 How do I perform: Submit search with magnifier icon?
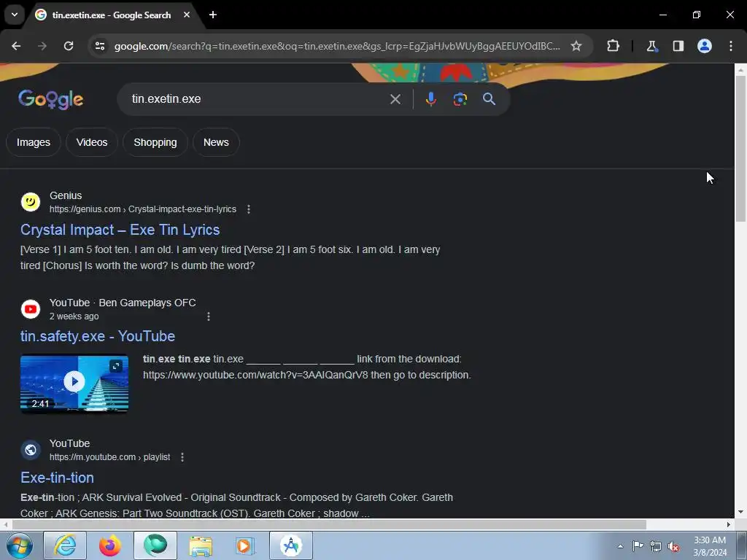[489, 99]
